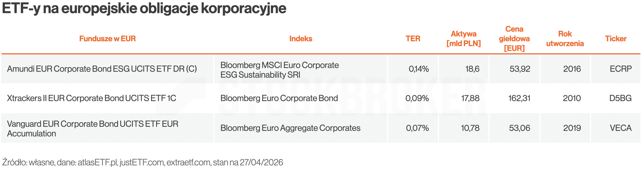Click the 'Rok utworzenia' column header

pos(565,39)
